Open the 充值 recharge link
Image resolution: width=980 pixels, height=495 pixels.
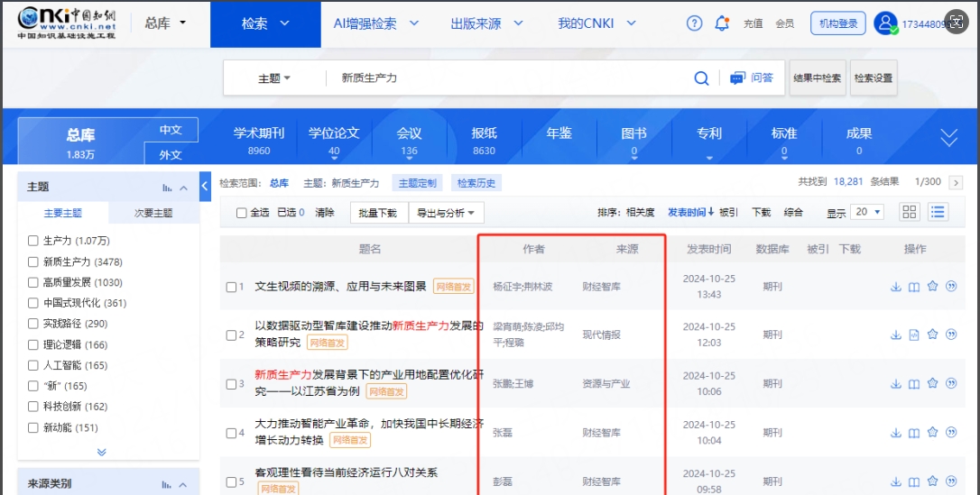tap(753, 23)
